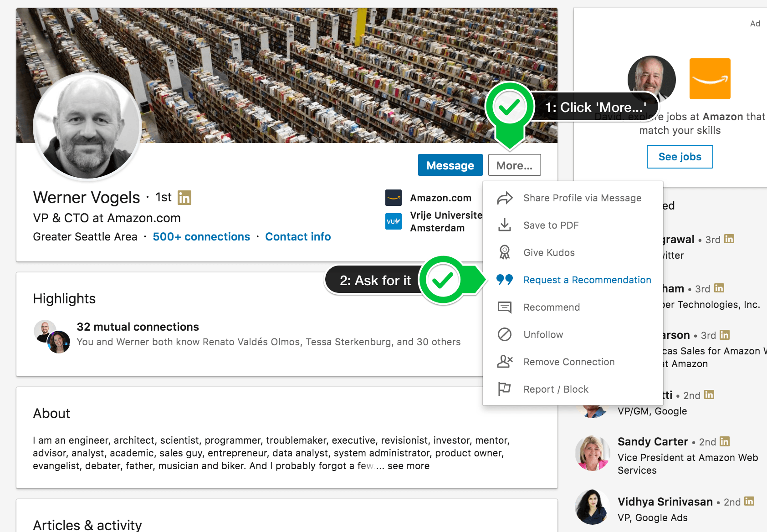Open Sandy Carter's profile name
The height and width of the screenshot is (532, 767).
[653, 442]
